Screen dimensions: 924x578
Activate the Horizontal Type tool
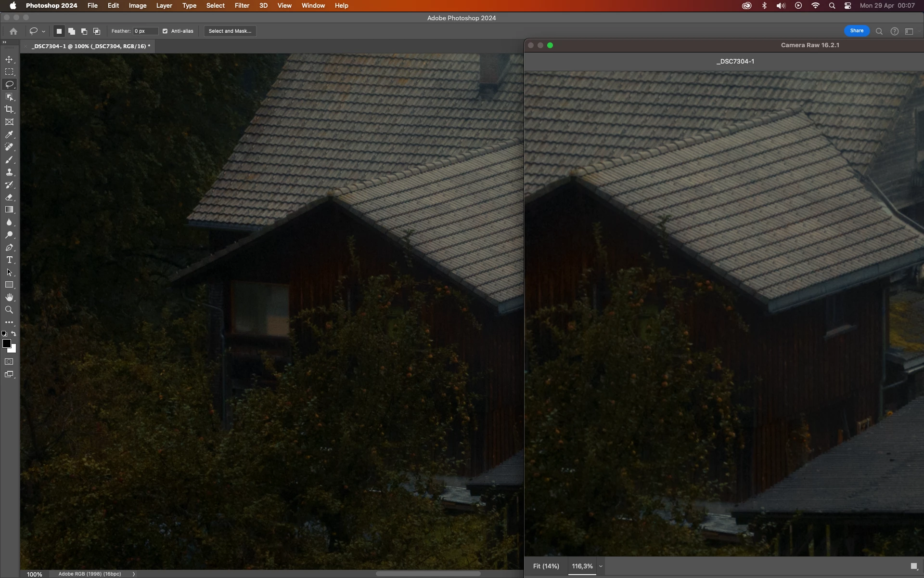coord(9,260)
